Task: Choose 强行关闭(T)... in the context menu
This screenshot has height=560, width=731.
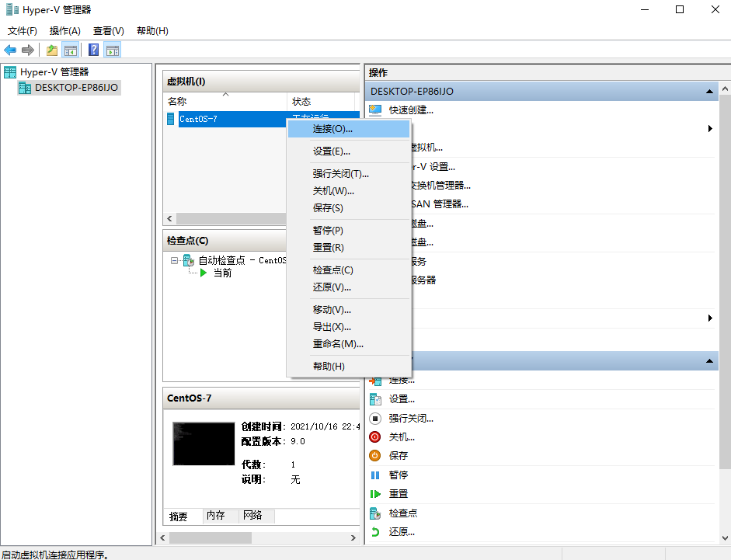Action: pos(349,174)
